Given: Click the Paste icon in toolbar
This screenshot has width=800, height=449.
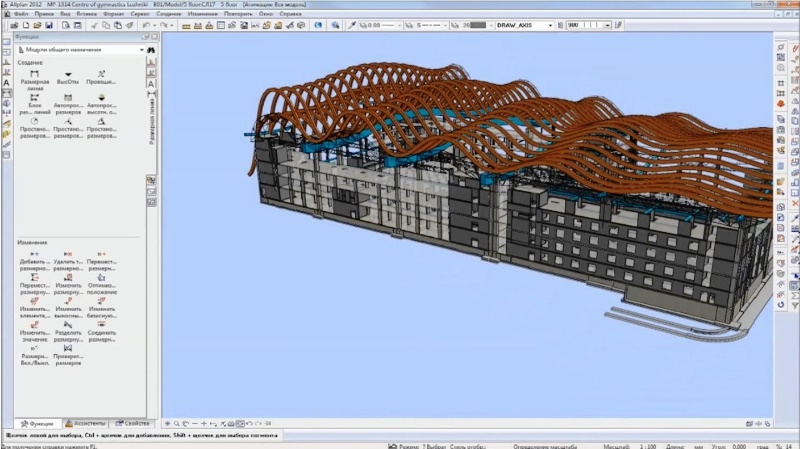Looking at the screenshot, I should (x=118, y=25).
